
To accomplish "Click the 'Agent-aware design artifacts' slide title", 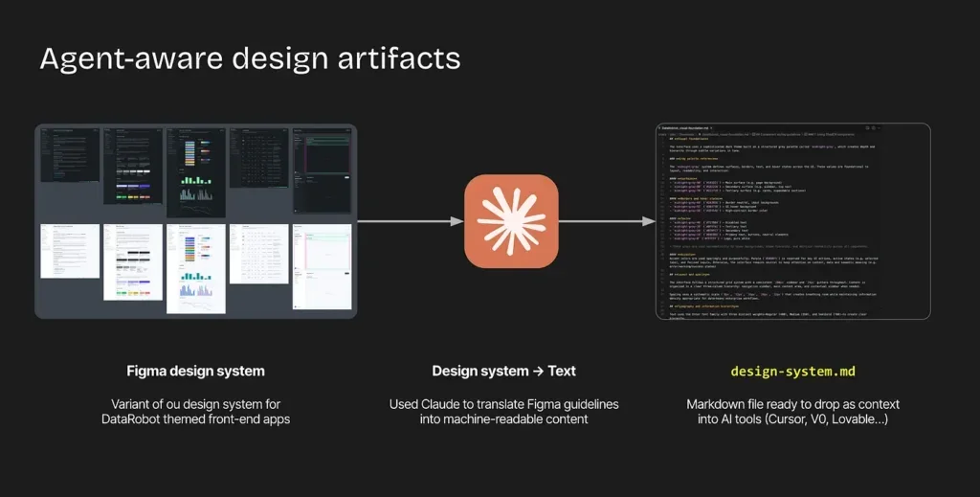I will (x=250, y=58).
